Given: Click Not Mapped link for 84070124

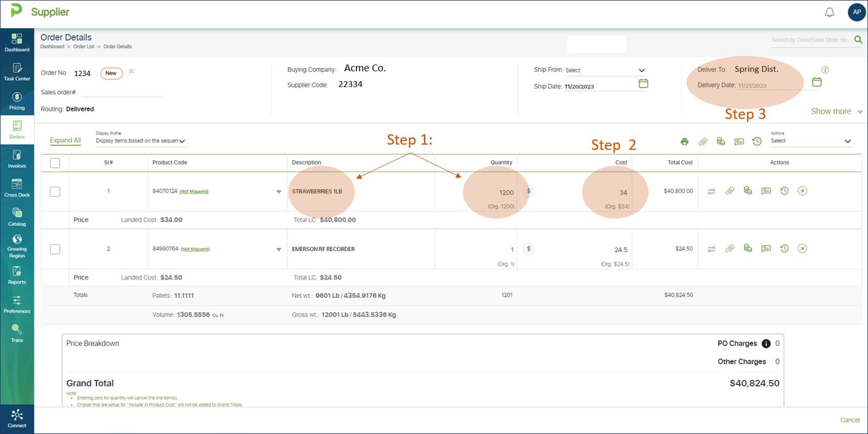Looking at the screenshot, I should click(x=194, y=192).
